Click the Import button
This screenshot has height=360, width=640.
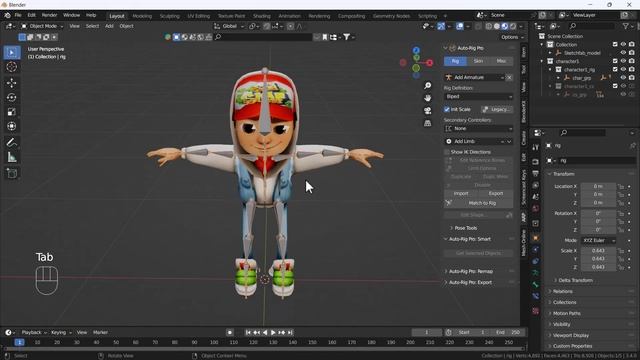(461, 193)
